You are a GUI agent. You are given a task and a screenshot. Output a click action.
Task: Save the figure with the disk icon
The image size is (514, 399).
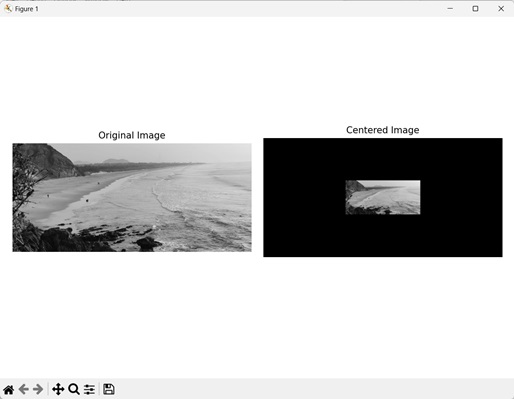pyautogui.click(x=109, y=389)
